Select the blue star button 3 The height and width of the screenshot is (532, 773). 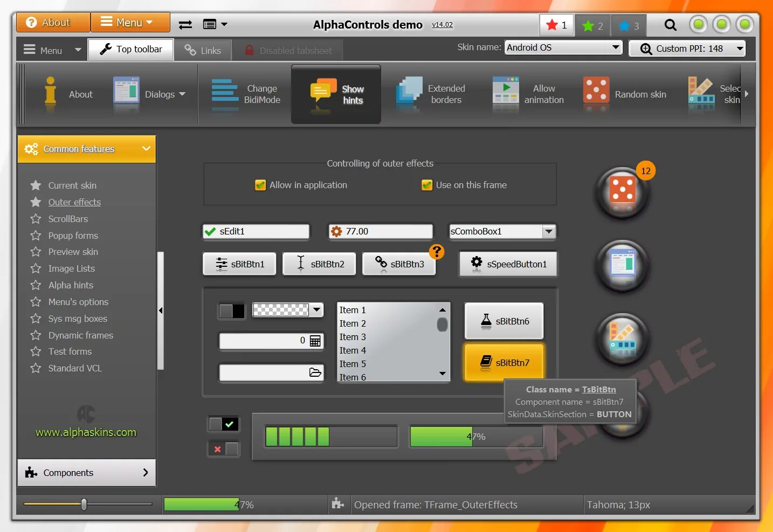click(629, 25)
